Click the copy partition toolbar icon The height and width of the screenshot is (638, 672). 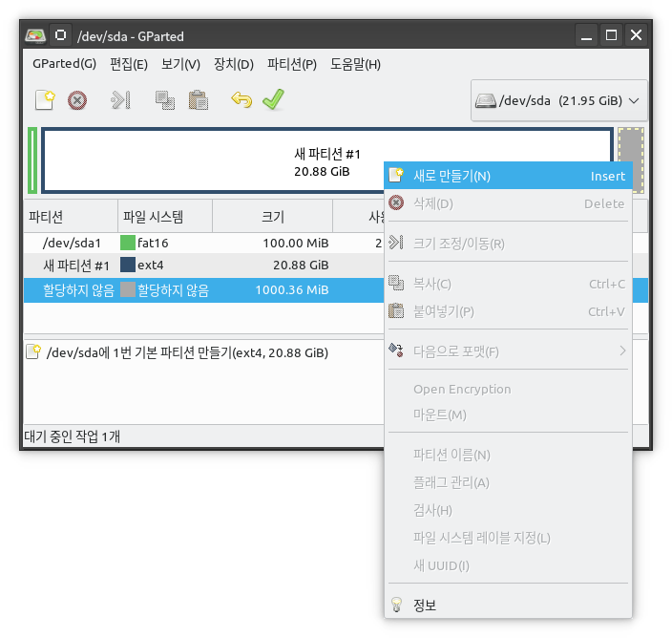[x=165, y=100]
